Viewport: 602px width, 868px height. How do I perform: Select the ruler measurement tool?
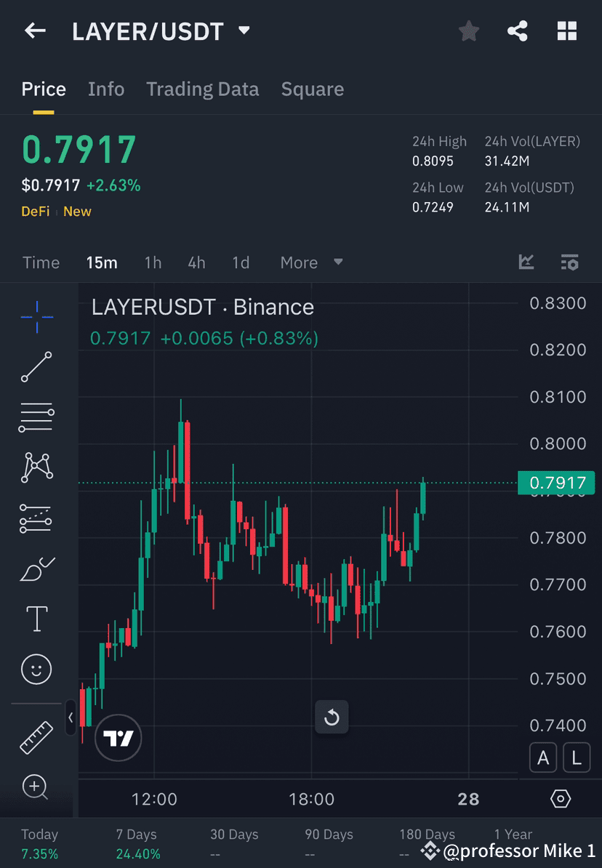pos(36,736)
